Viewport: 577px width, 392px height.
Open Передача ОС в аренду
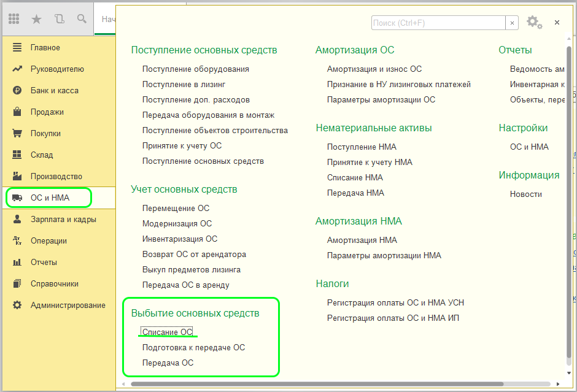pyautogui.click(x=186, y=285)
